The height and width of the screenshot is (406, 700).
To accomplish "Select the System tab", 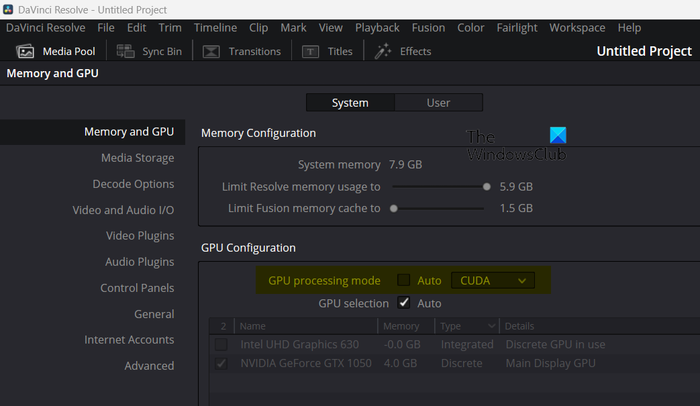I will tap(350, 102).
